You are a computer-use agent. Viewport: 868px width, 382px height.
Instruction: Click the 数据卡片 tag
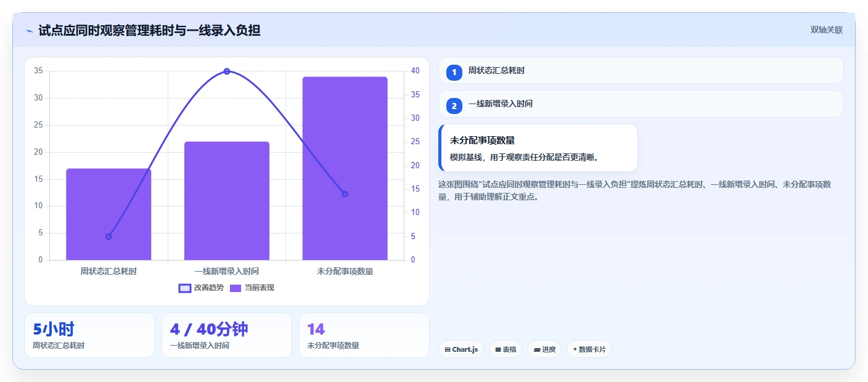(589, 349)
